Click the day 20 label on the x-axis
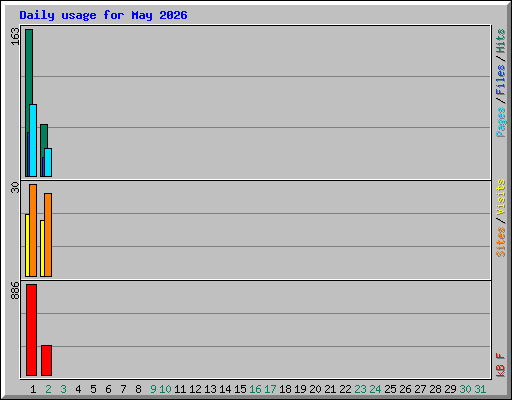Image resolution: width=512 pixels, height=400 pixels. (315, 389)
